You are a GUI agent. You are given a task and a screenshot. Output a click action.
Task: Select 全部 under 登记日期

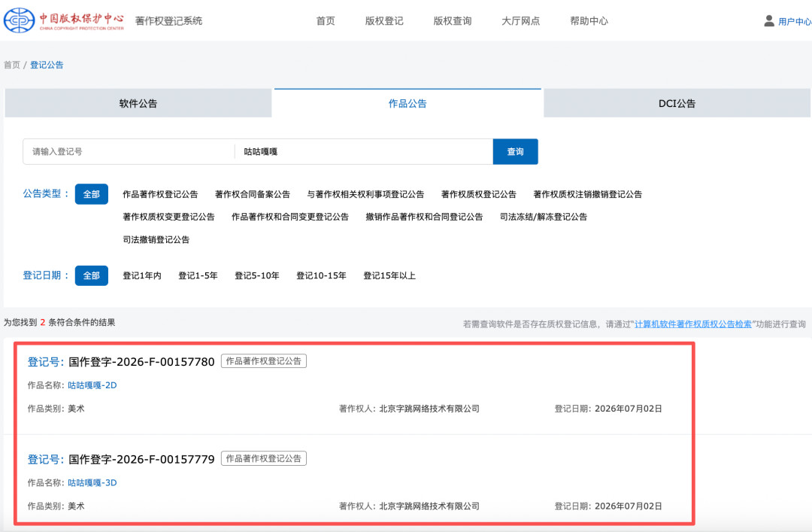click(92, 275)
